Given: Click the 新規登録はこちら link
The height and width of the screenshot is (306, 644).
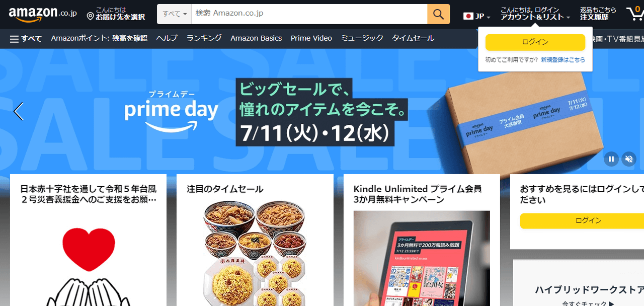Looking at the screenshot, I should click(x=563, y=59).
